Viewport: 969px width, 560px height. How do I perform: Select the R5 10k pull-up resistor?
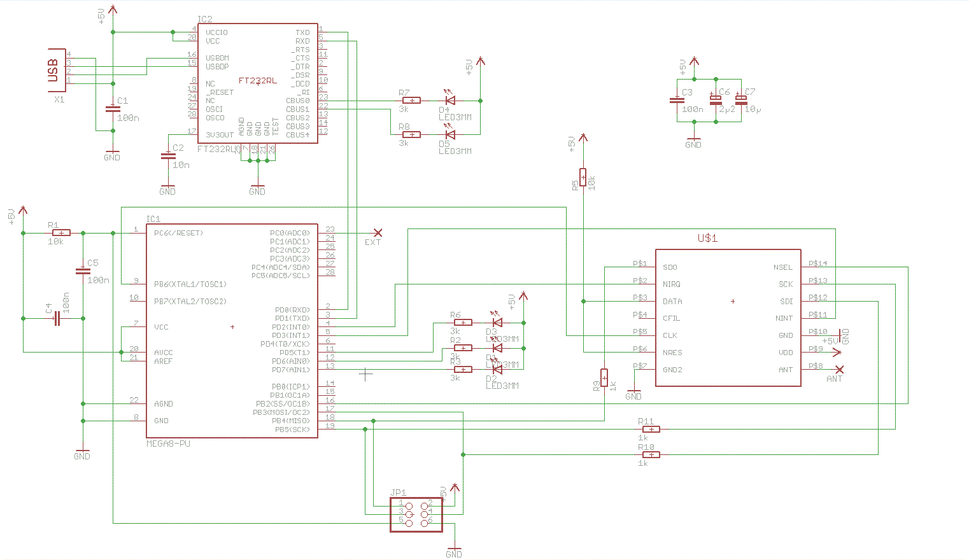pyautogui.click(x=583, y=177)
